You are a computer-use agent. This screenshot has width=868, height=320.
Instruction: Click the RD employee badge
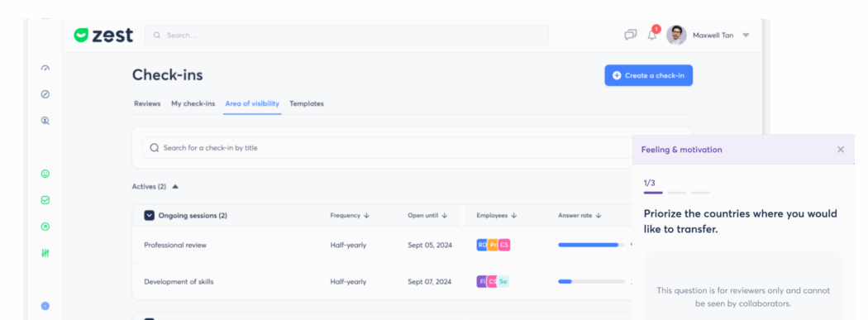(x=482, y=245)
